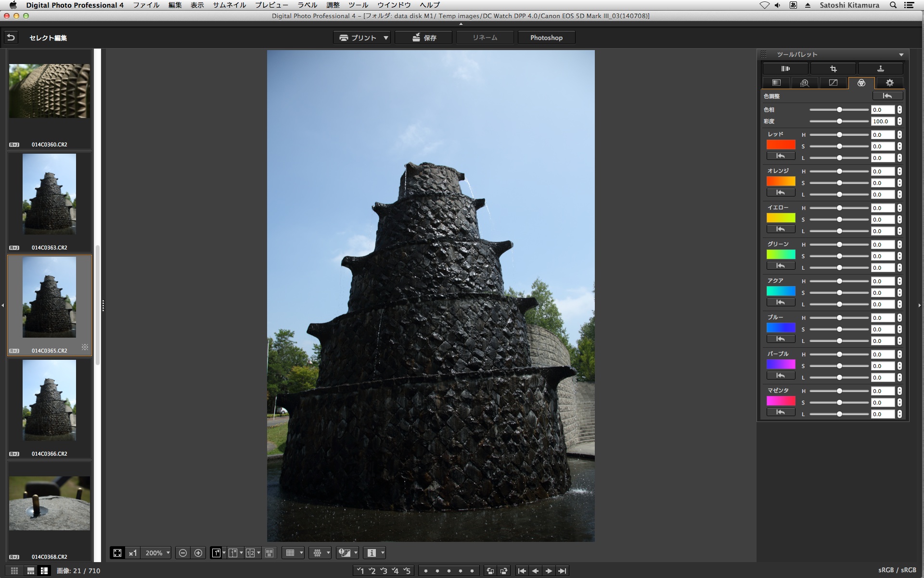Toggle check mark 1 on image
Image resolution: width=924 pixels, height=578 pixels.
click(x=360, y=571)
